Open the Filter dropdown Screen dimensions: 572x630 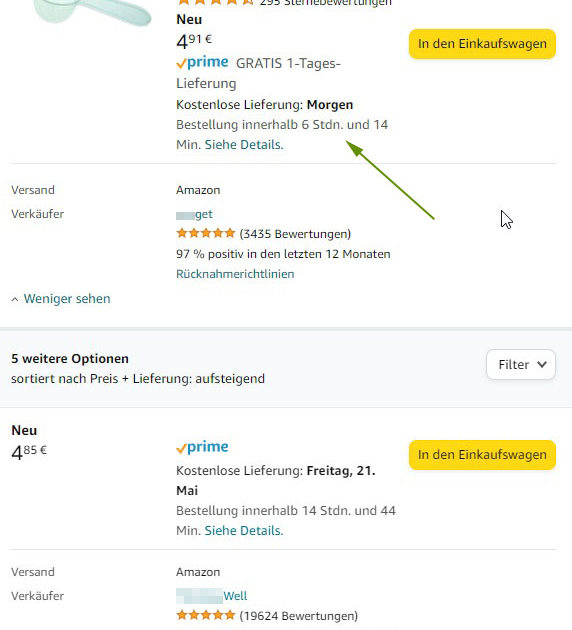pos(521,364)
